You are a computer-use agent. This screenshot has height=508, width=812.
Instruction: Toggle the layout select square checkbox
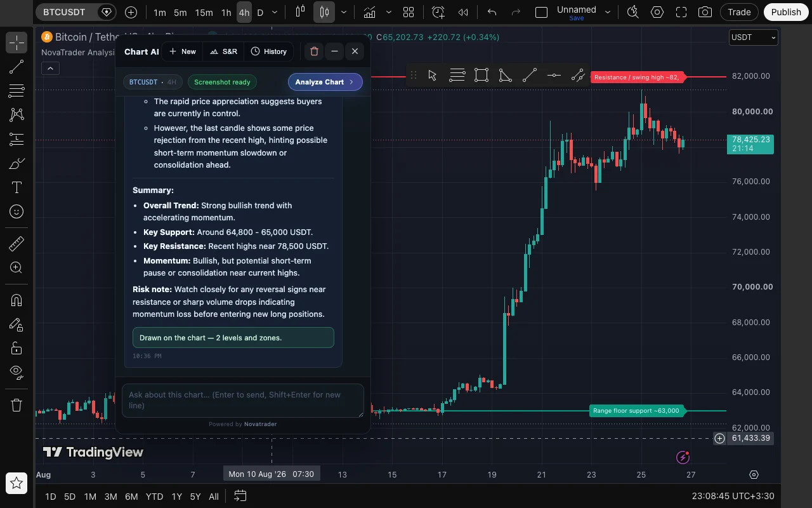tap(541, 12)
